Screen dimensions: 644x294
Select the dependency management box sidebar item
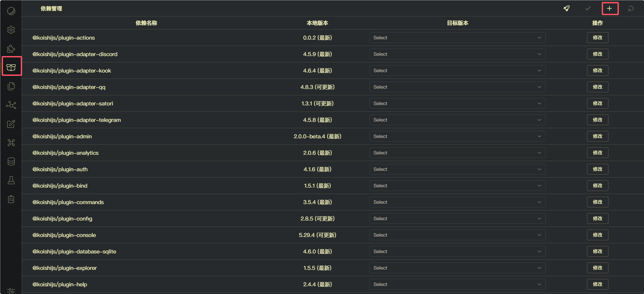[11, 67]
